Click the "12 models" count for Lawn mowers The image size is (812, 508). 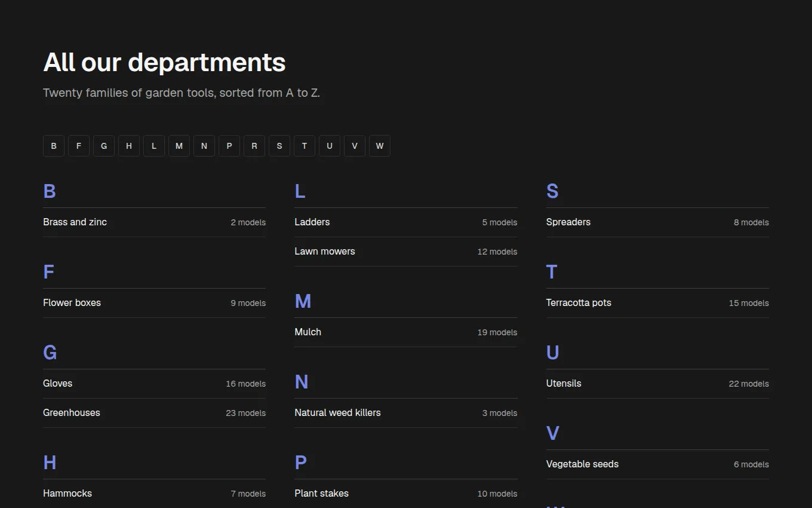click(x=497, y=252)
